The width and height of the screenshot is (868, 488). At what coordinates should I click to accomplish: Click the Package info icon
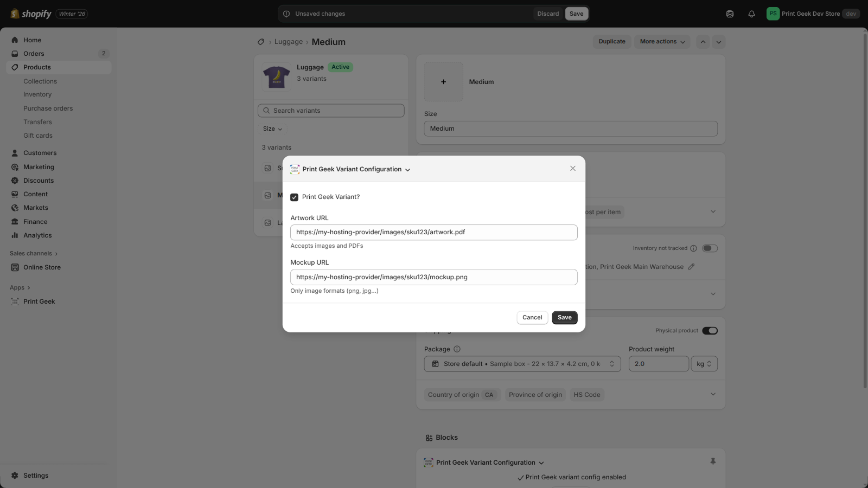[x=457, y=349]
